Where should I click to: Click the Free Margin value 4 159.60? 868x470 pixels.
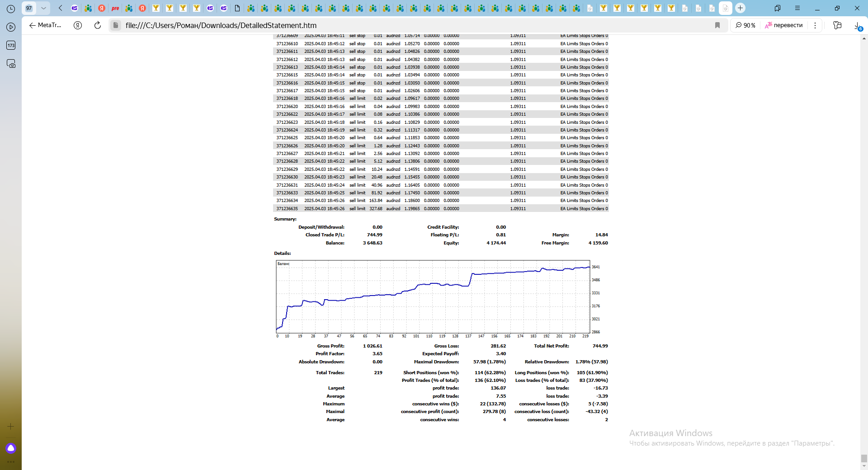598,243
